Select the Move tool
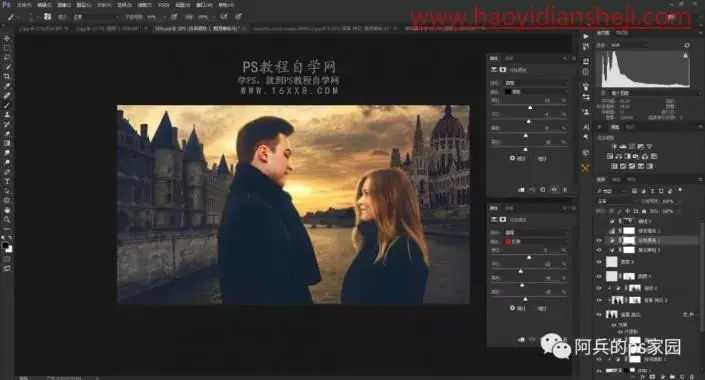 (7, 39)
